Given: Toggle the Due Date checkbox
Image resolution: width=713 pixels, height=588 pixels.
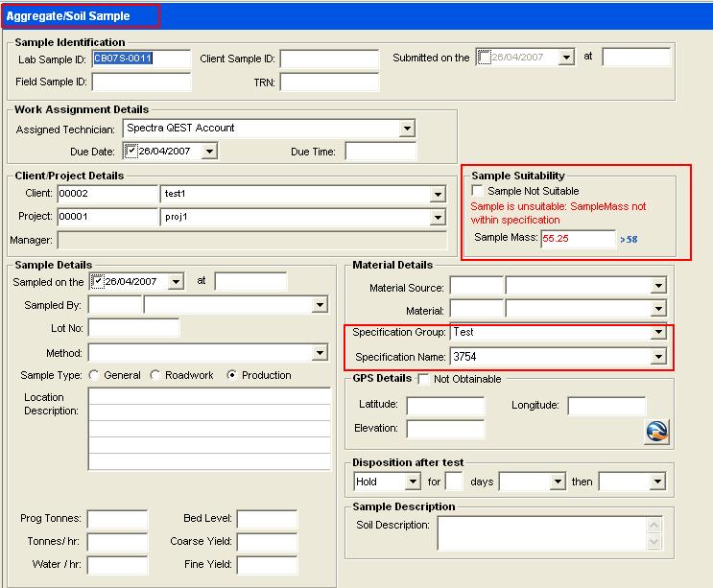Looking at the screenshot, I should 131,152.
